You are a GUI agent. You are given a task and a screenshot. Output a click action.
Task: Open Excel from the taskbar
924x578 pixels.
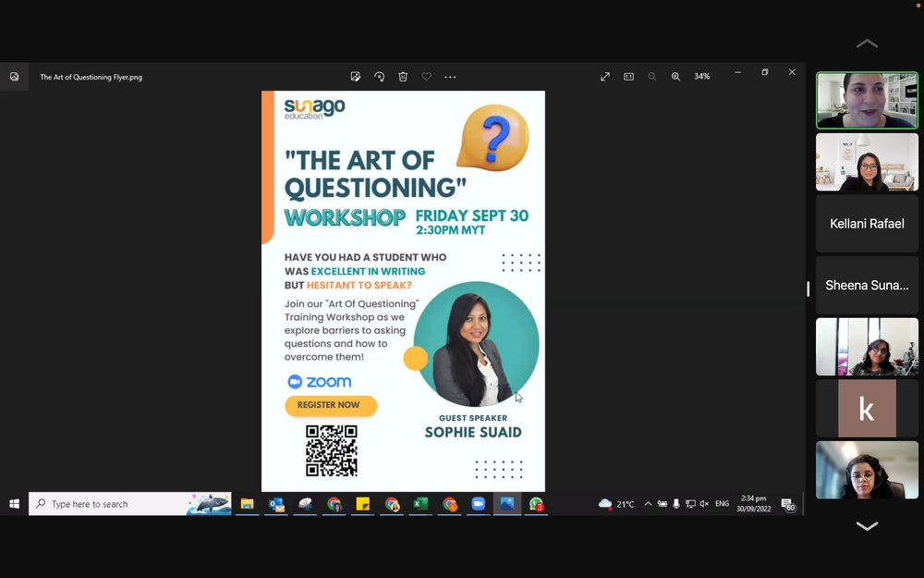(x=420, y=504)
